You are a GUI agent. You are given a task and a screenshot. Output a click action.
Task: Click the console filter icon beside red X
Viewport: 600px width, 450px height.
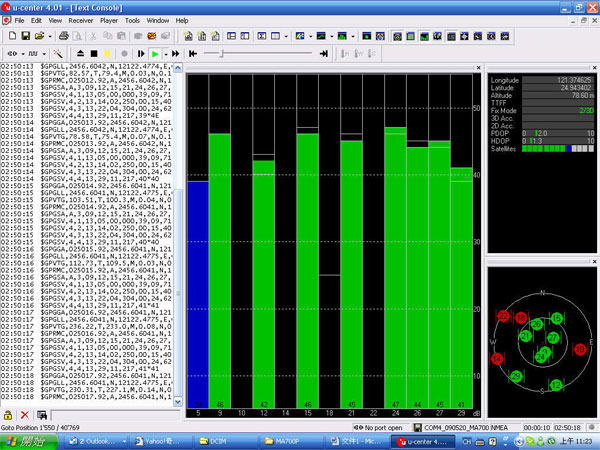click(42, 415)
